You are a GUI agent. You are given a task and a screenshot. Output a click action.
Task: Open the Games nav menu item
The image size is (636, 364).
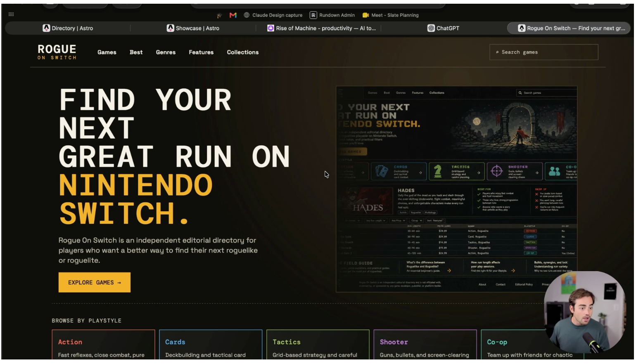pos(107,52)
